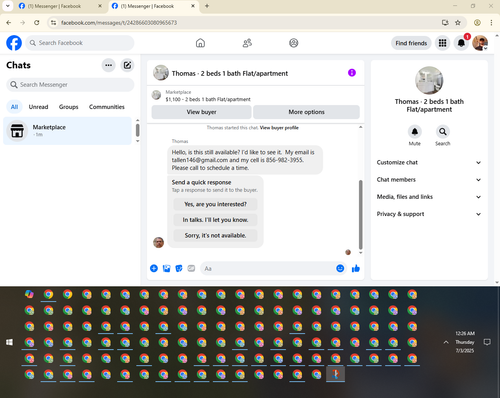Click the Search Facebook field

pyautogui.click(x=80, y=43)
